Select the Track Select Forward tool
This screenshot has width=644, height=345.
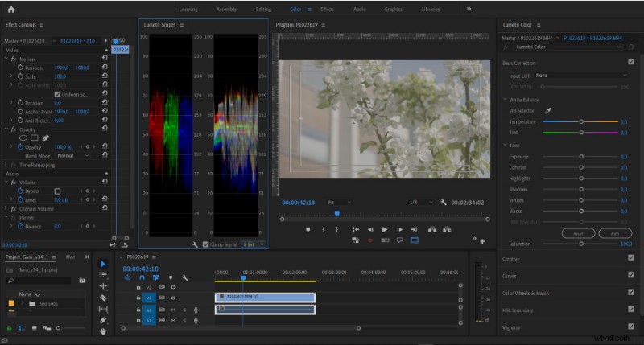coord(103,274)
